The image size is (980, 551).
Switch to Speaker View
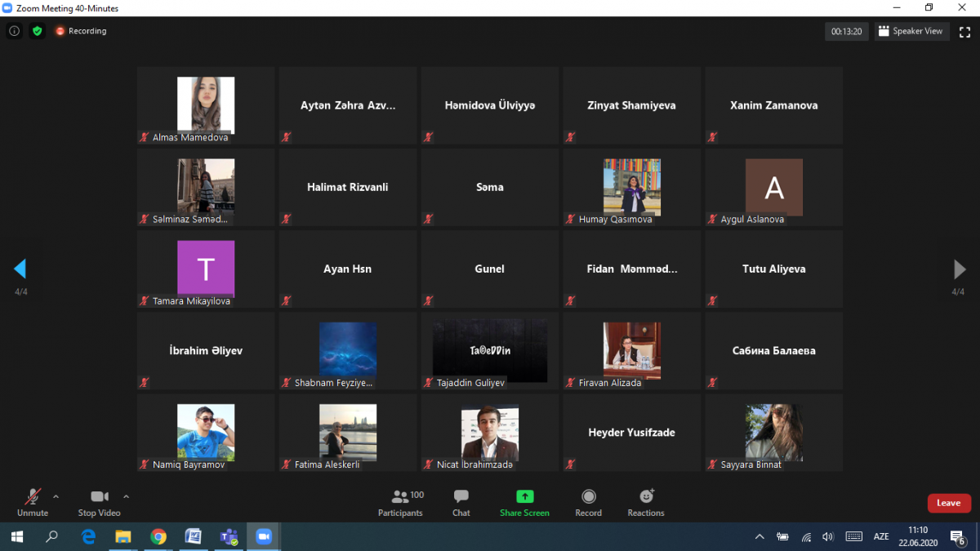911,31
